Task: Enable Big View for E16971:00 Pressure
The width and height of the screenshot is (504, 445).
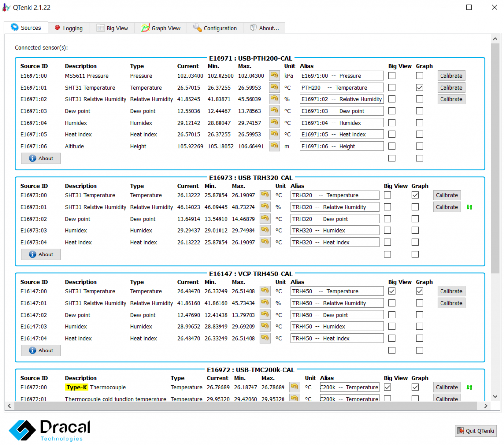Action: pos(392,75)
